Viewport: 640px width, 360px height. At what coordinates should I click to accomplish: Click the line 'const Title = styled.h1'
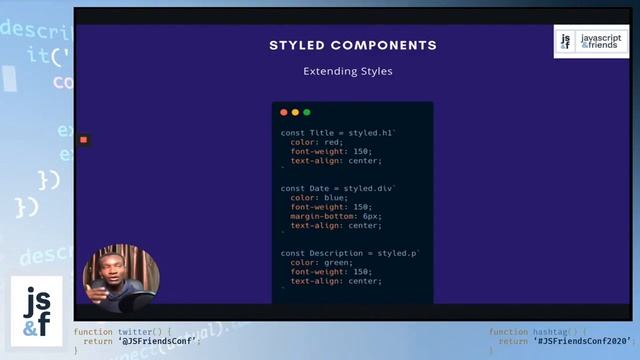point(338,133)
